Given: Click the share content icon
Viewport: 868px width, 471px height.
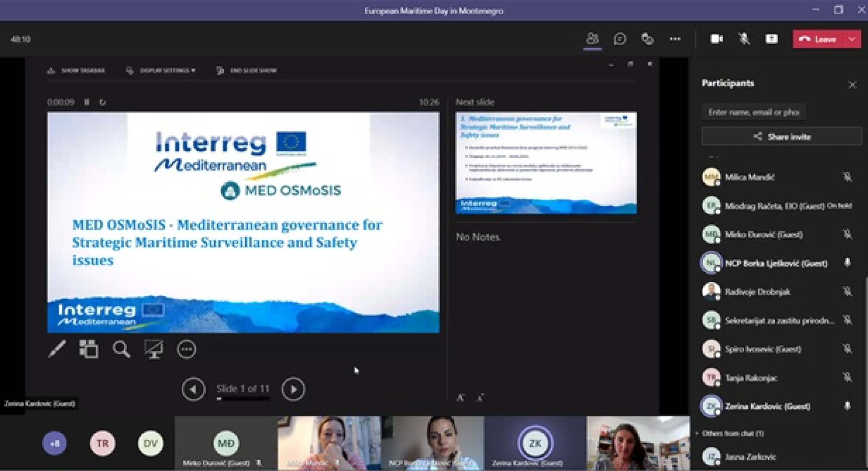Looking at the screenshot, I should click(x=771, y=39).
